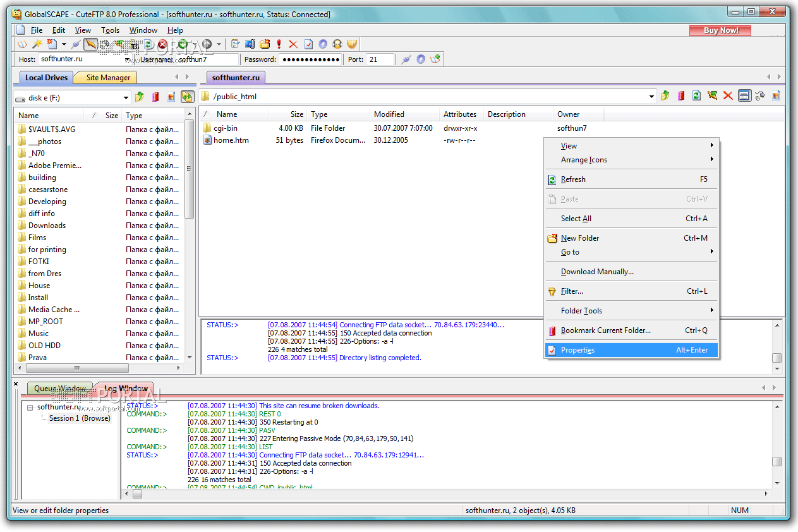Toggle the log view button in remote toolbar

(x=744, y=96)
